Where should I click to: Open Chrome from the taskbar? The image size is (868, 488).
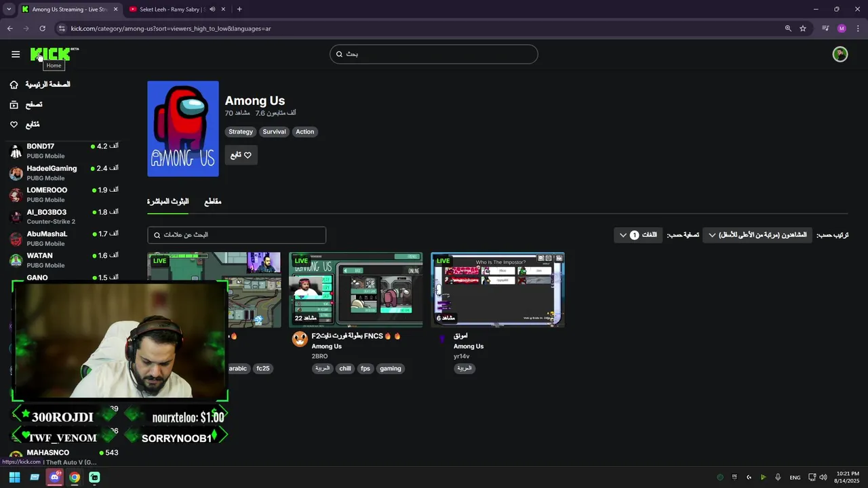pyautogui.click(x=75, y=477)
